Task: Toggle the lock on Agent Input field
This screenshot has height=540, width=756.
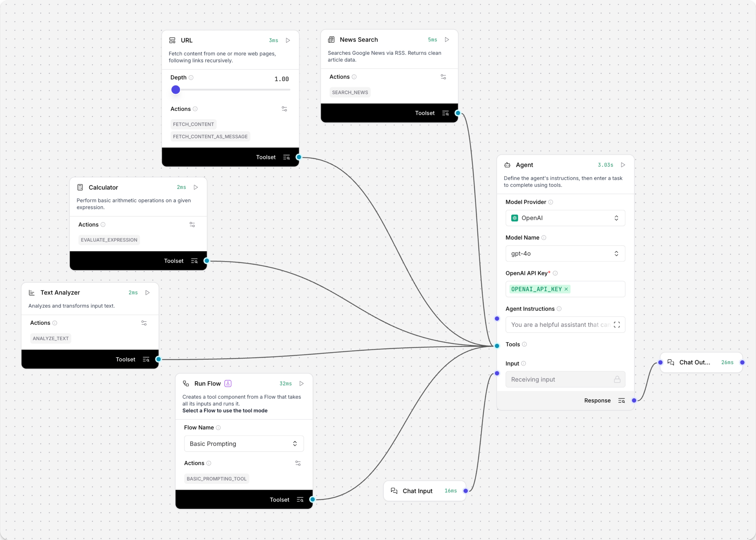Action: (x=617, y=379)
